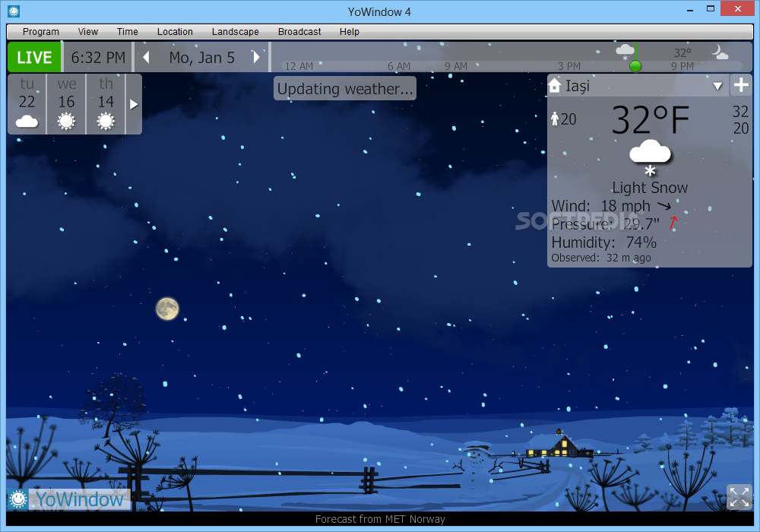Click the 6:32 PM time display
This screenshot has width=760, height=532.
(x=98, y=58)
